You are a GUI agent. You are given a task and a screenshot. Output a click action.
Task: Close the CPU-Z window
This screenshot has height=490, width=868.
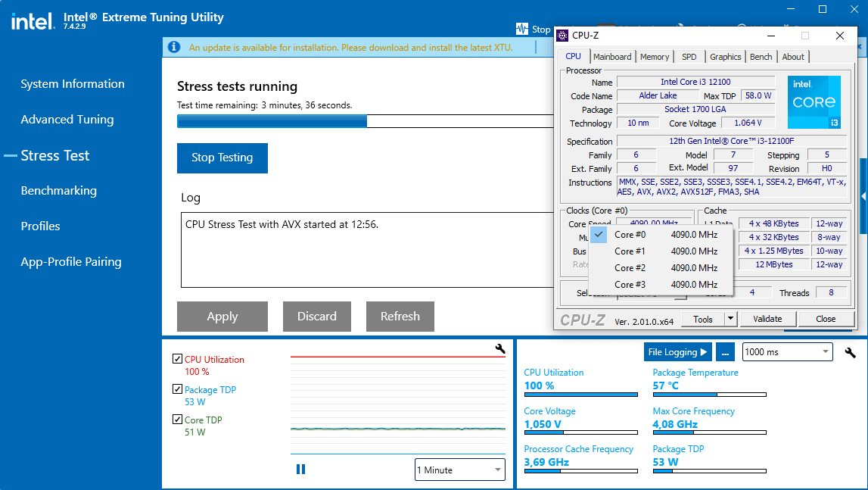pyautogui.click(x=839, y=36)
